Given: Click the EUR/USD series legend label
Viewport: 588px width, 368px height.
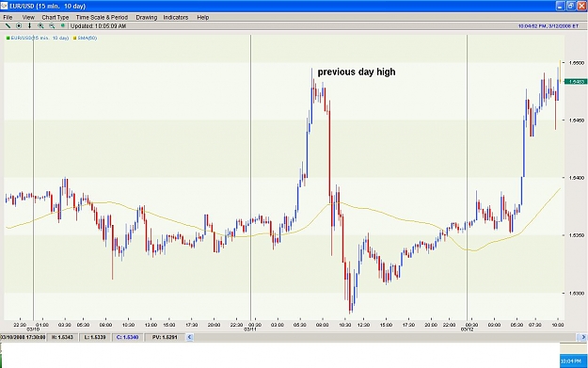Looking at the screenshot, I should tap(40, 39).
